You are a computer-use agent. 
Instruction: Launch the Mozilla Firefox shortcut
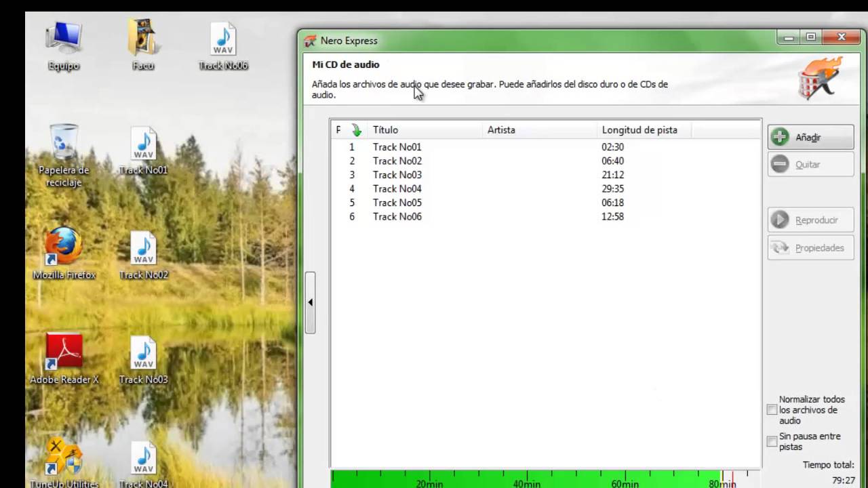tap(64, 253)
